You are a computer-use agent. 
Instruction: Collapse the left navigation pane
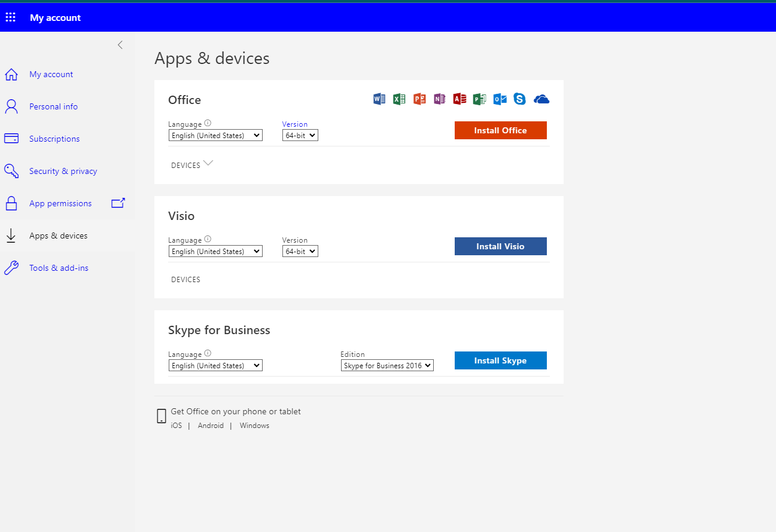pyautogui.click(x=120, y=45)
